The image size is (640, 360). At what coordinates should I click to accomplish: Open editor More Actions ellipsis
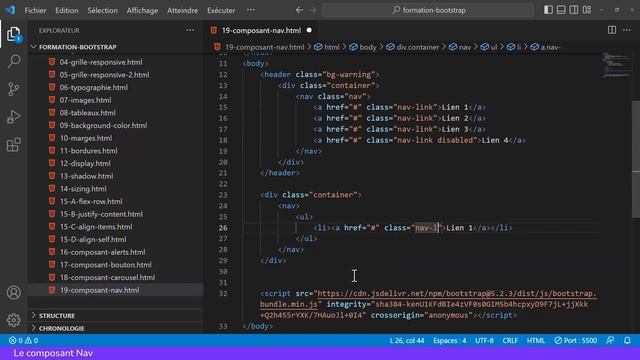pyautogui.click(x=627, y=30)
